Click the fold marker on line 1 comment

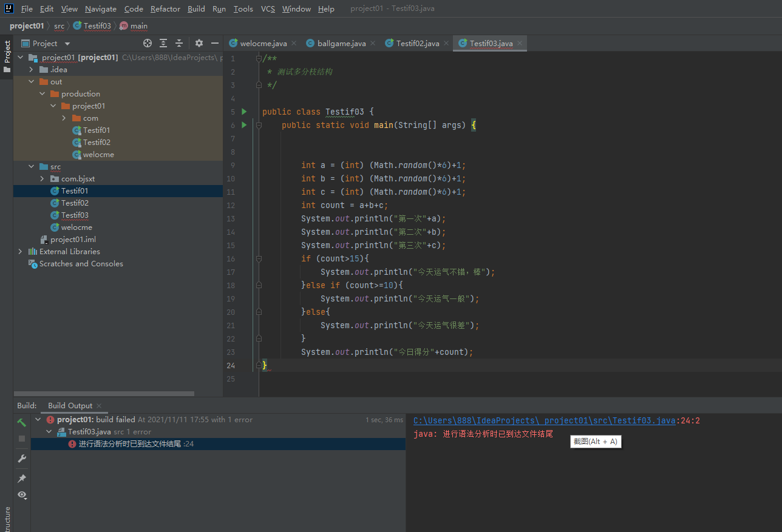[259, 58]
